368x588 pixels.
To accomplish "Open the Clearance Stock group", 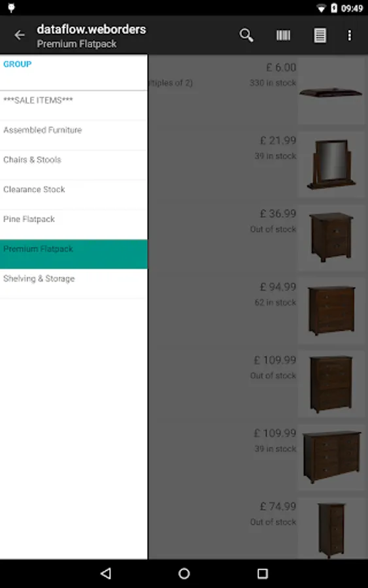I will click(73, 195).
